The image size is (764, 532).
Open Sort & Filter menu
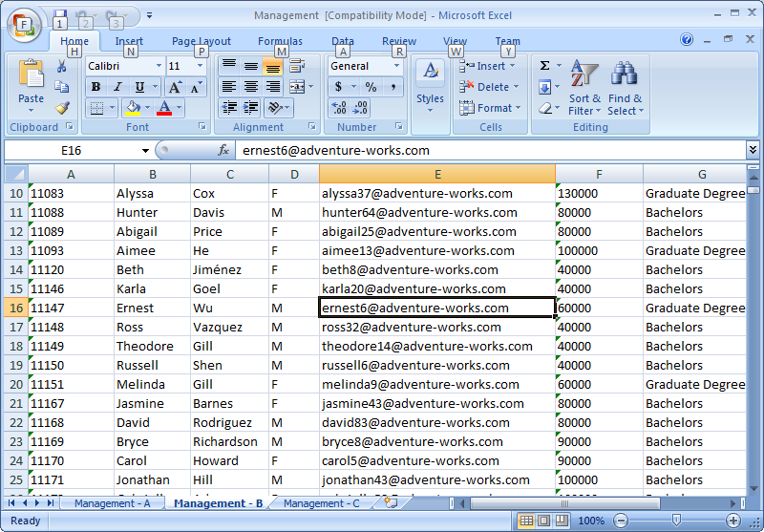pos(584,88)
